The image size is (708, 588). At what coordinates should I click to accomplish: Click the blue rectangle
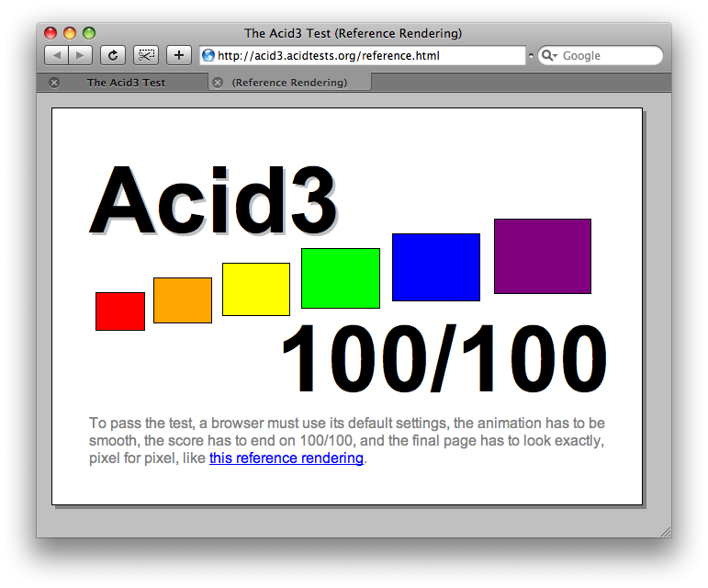pos(436,267)
